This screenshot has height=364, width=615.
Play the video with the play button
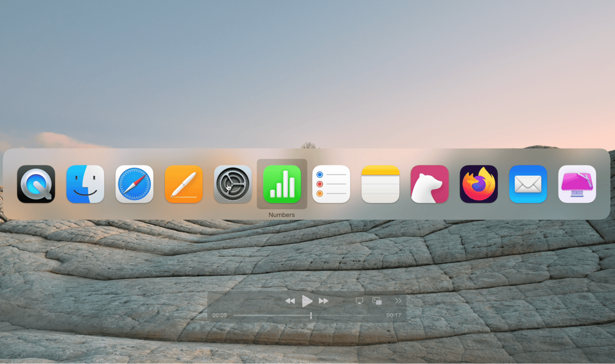click(307, 301)
